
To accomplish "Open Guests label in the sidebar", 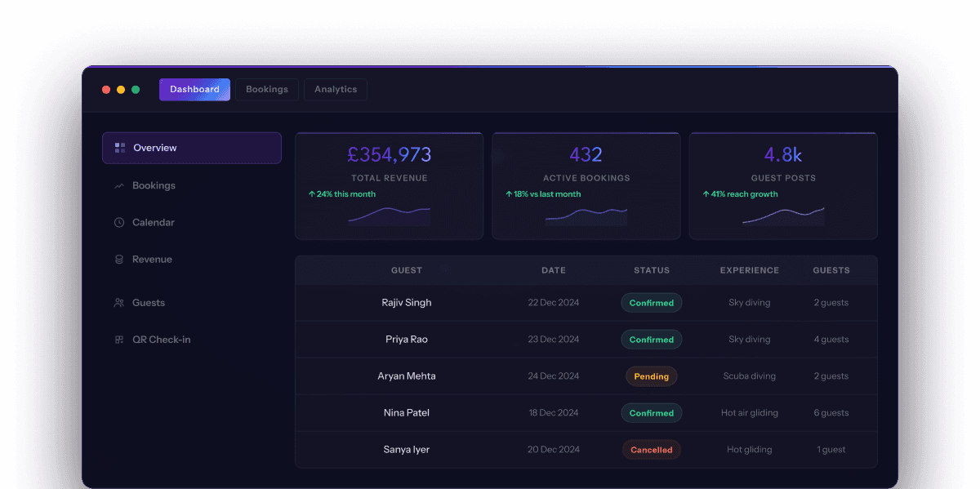I will coord(149,303).
